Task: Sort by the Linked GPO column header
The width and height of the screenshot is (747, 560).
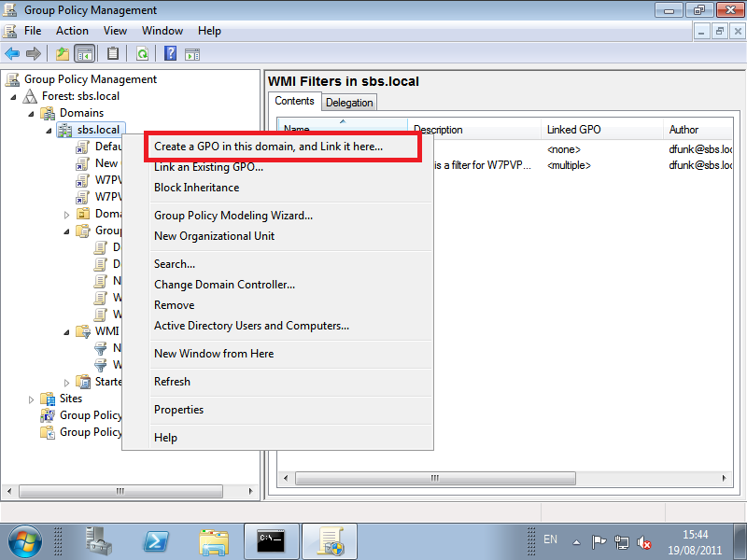Action: tap(573, 130)
